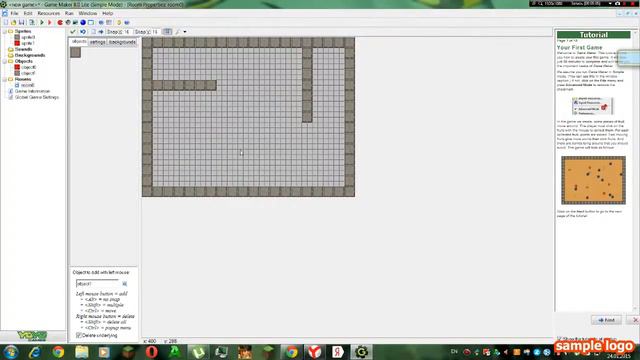
Task: Open global game settings toolbar icon
Action: 109,22
